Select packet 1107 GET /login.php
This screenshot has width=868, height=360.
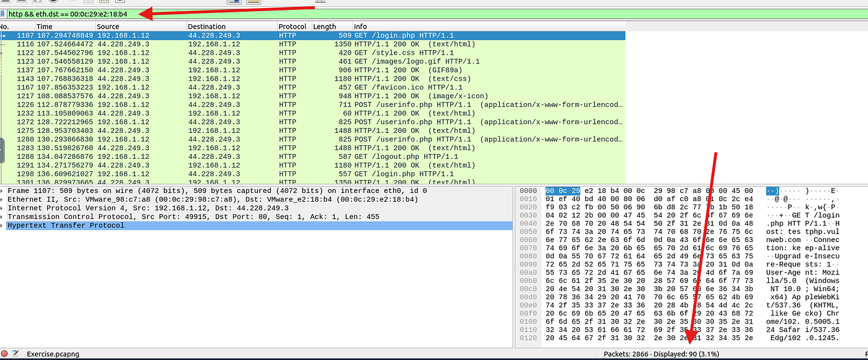312,35
